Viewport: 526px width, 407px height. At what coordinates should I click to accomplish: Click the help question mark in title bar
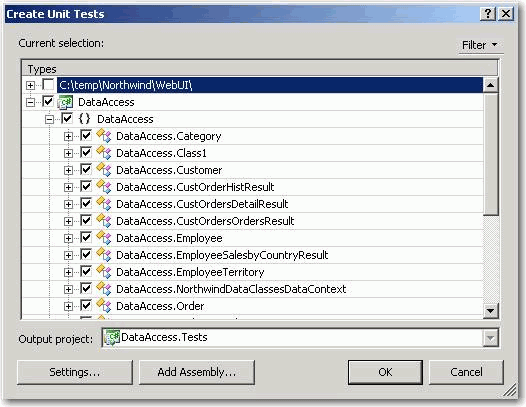click(488, 14)
